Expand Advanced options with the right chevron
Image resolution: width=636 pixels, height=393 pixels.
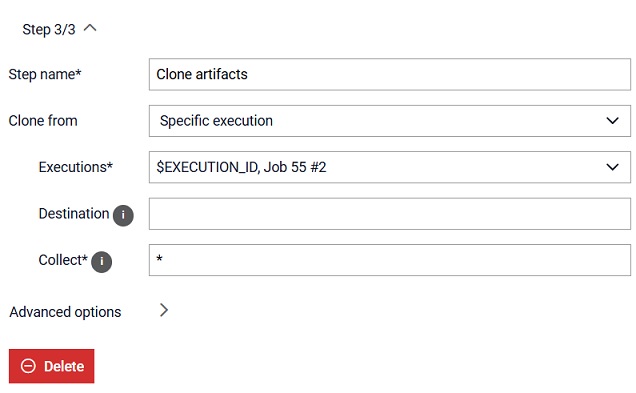pos(163,310)
